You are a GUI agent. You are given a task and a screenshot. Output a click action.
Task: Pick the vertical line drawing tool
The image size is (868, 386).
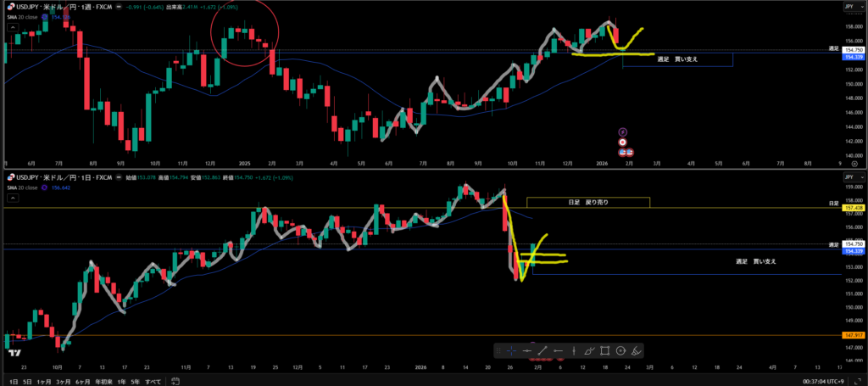coord(574,350)
